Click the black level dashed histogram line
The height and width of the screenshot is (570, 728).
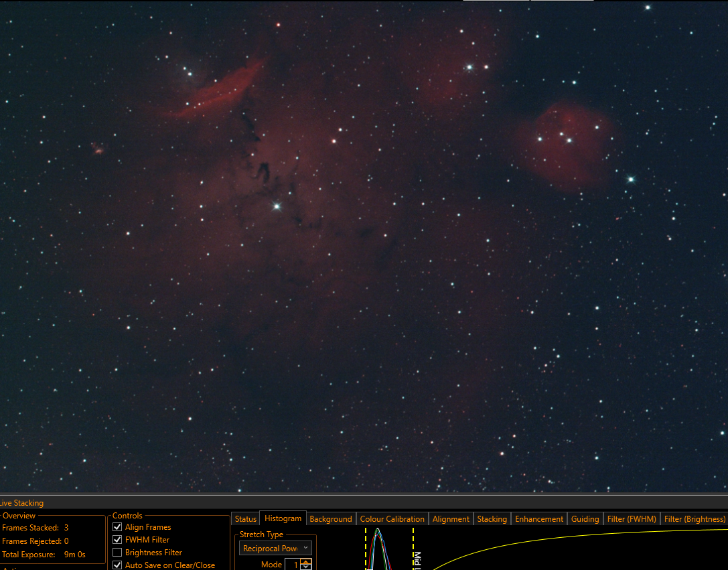click(x=366, y=549)
